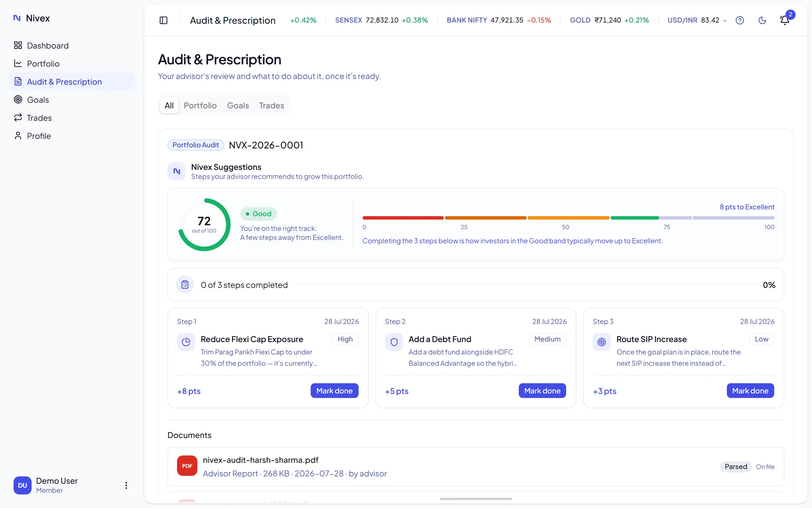Screen dimensions: 812x508
Task: Mark Add a Debt Fund as done
Action: pos(542,391)
